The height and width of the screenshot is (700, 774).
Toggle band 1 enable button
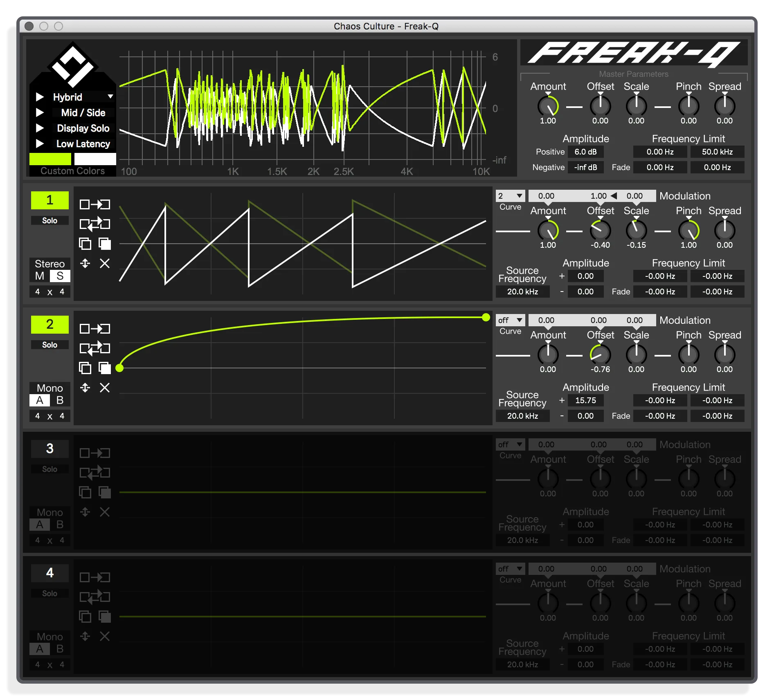click(x=50, y=200)
